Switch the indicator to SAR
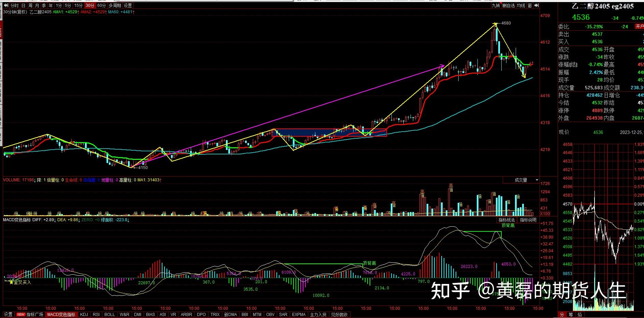 (x=283, y=315)
